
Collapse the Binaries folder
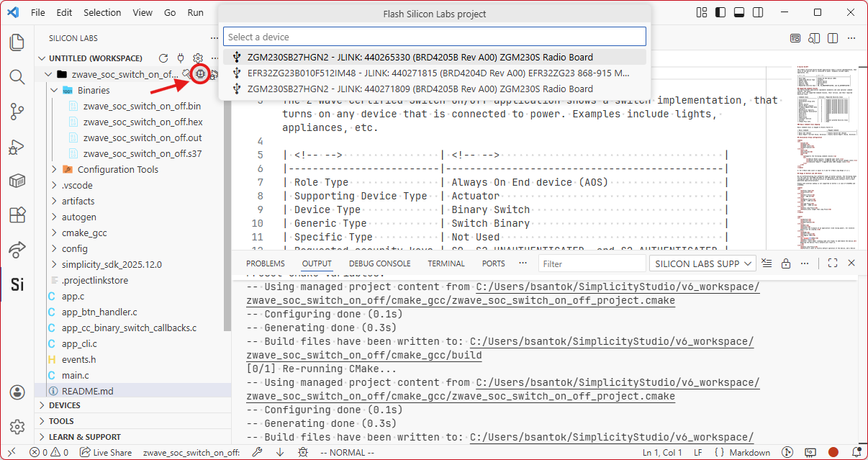(x=55, y=90)
